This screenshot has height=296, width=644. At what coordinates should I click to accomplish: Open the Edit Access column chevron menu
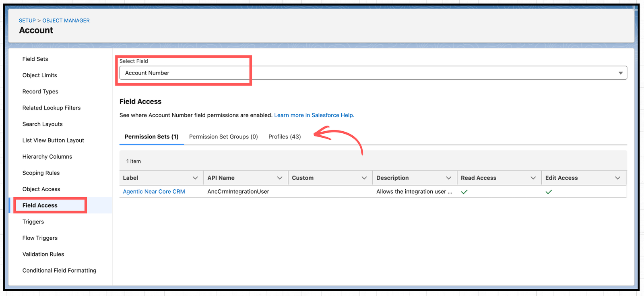618,178
